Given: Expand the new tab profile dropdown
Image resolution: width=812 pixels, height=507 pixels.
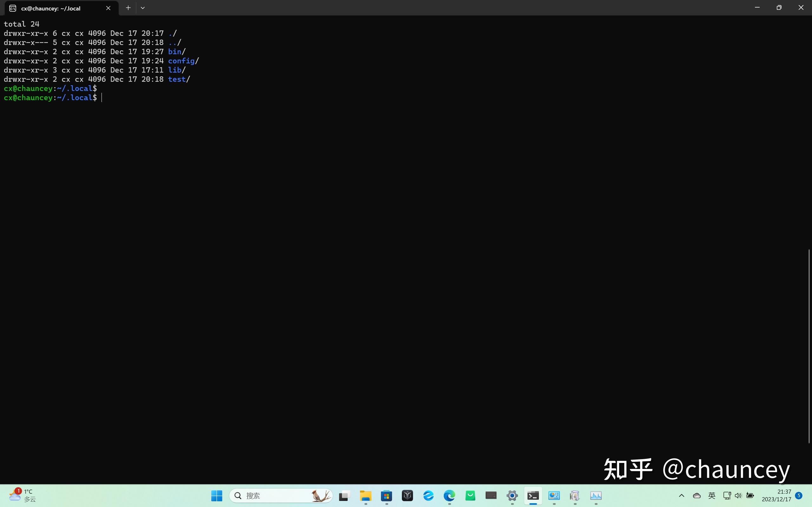Looking at the screenshot, I should (x=143, y=8).
